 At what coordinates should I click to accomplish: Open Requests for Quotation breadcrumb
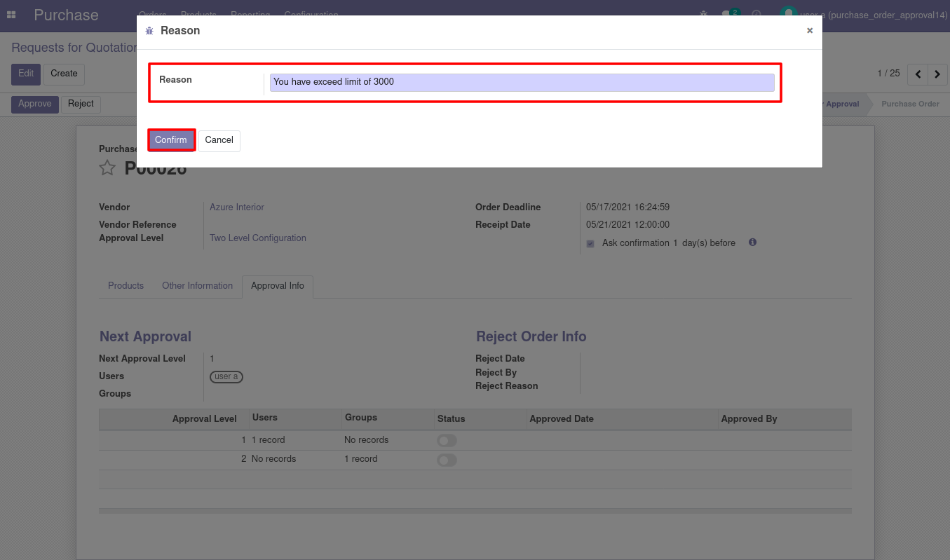[74, 48]
